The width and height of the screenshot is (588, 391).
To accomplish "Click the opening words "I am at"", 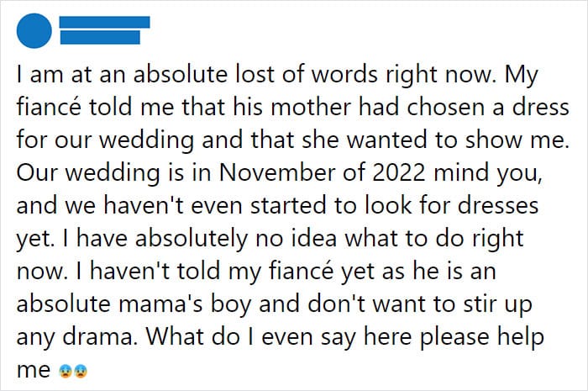I will tap(55, 74).
